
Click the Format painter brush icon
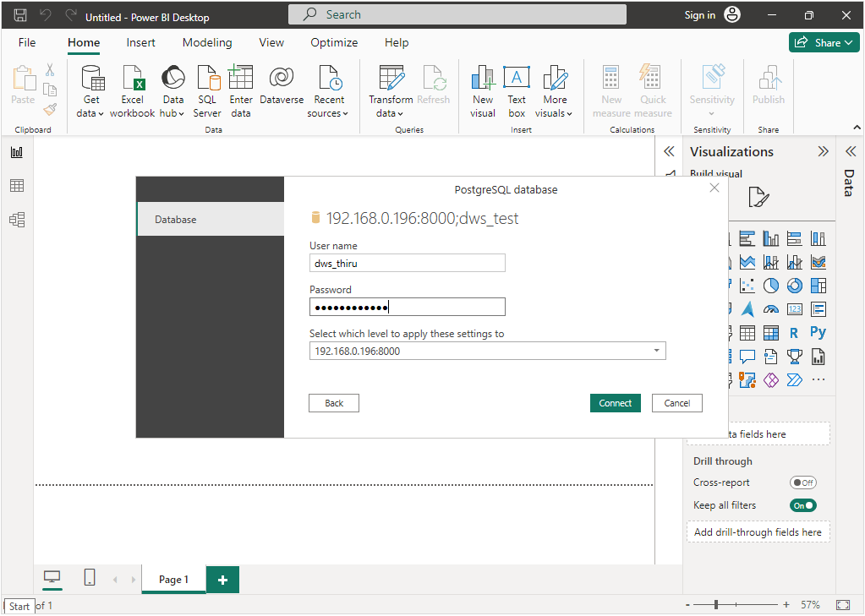(50, 109)
